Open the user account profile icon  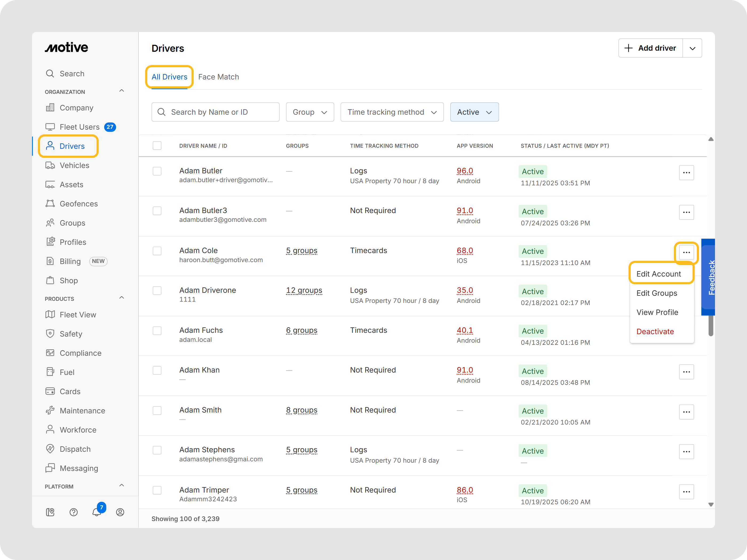[120, 512]
